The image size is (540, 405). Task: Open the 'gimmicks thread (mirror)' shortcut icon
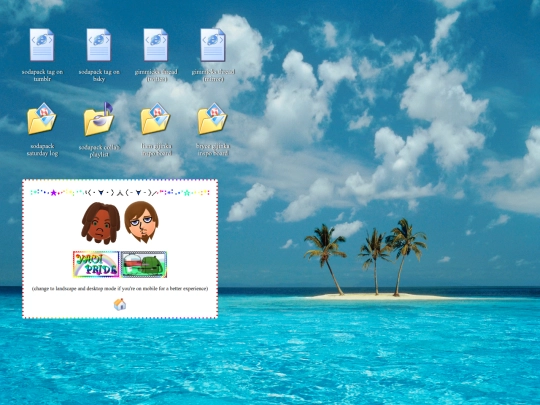(x=213, y=45)
